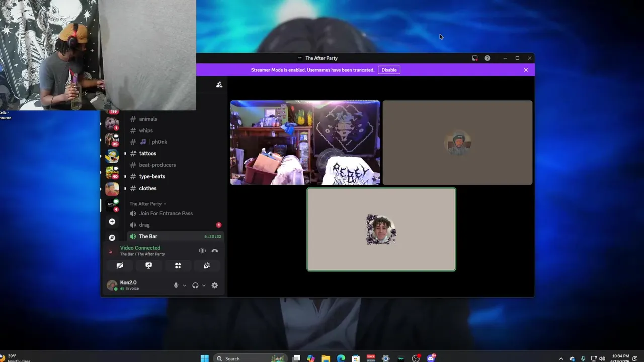Viewport: 644px width, 362px height.
Task: Launch Microsoft Edge from taskbar
Action: point(341,358)
